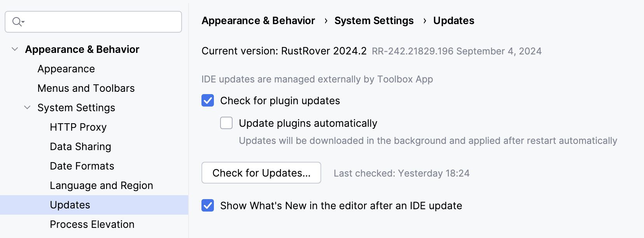Navigate to Appearance & Behavior via breadcrumb

click(x=258, y=20)
